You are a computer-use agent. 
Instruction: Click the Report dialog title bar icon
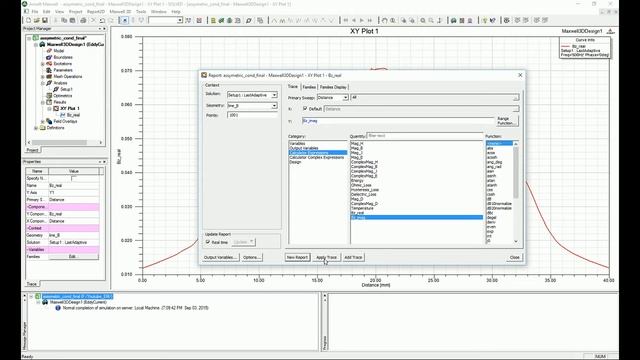click(204, 75)
